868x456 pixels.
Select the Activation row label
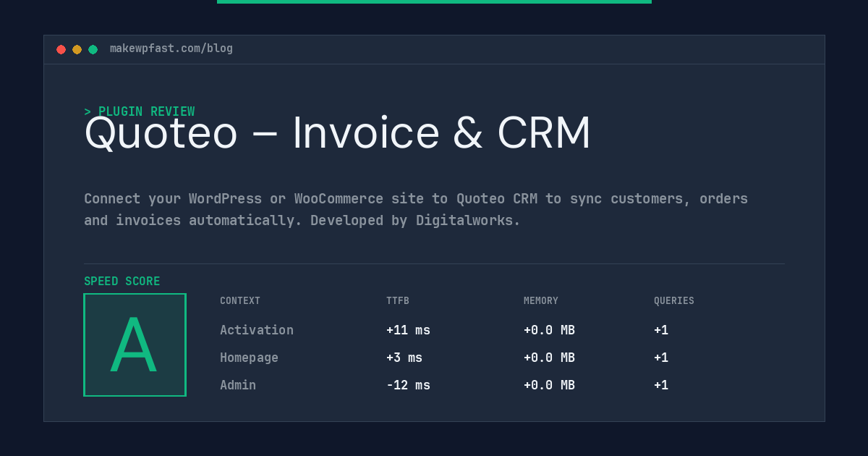[x=257, y=330]
